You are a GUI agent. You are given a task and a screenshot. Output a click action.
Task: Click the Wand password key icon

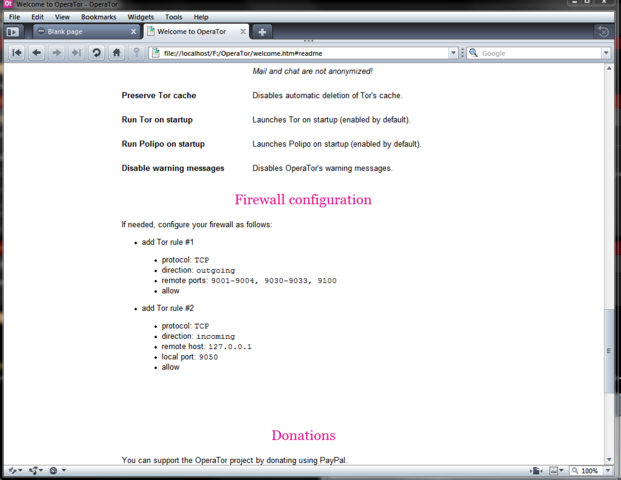[136, 53]
